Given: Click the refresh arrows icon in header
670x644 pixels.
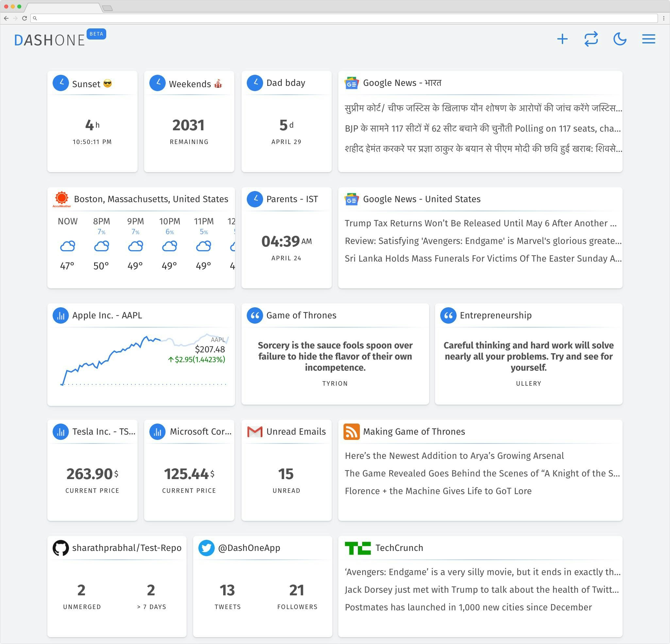Looking at the screenshot, I should pyautogui.click(x=591, y=39).
